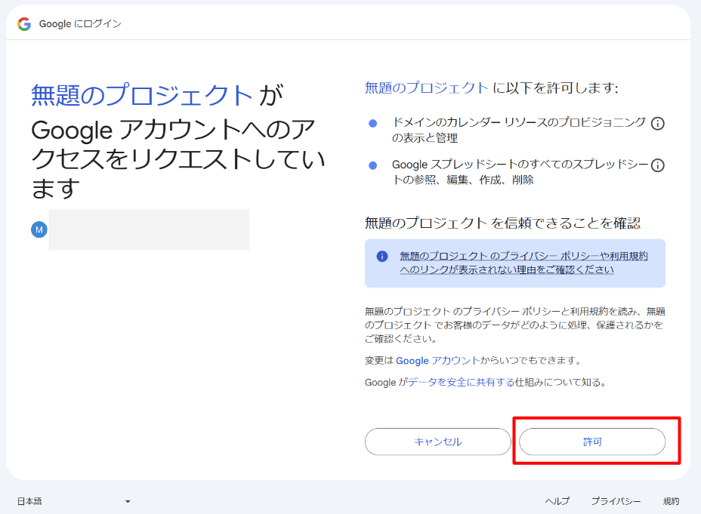Click 無題のプロジェクト link above permissions list
Image resolution: width=701 pixels, height=514 pixels.
[x=426, y=88]
